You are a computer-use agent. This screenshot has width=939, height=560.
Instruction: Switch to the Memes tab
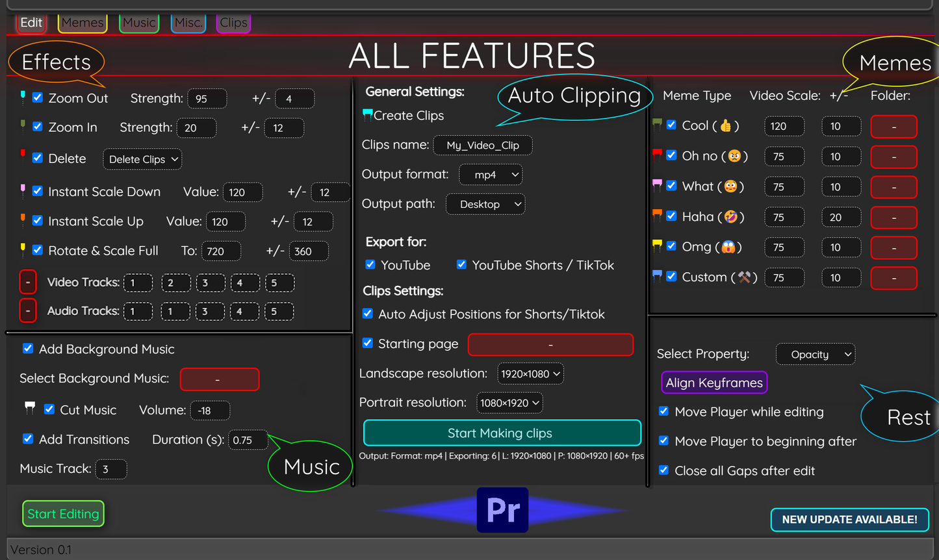tap(82, 22)
